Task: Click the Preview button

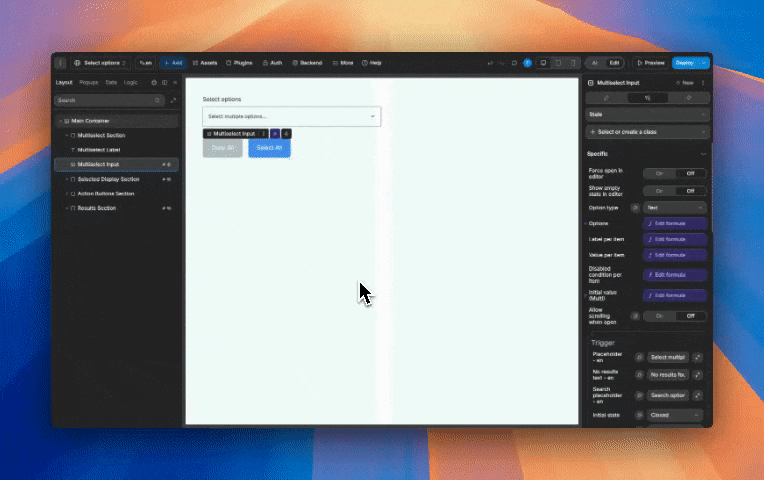Action: 650,63
